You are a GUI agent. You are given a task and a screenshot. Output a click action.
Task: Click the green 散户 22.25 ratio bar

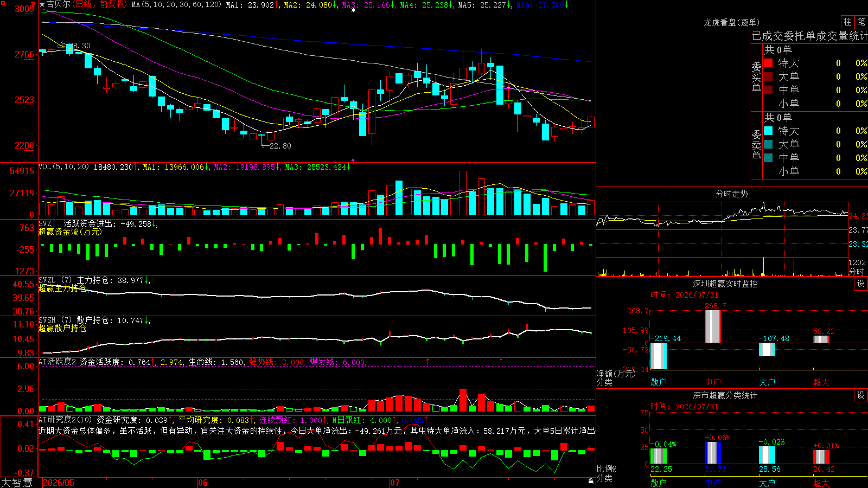658,456
